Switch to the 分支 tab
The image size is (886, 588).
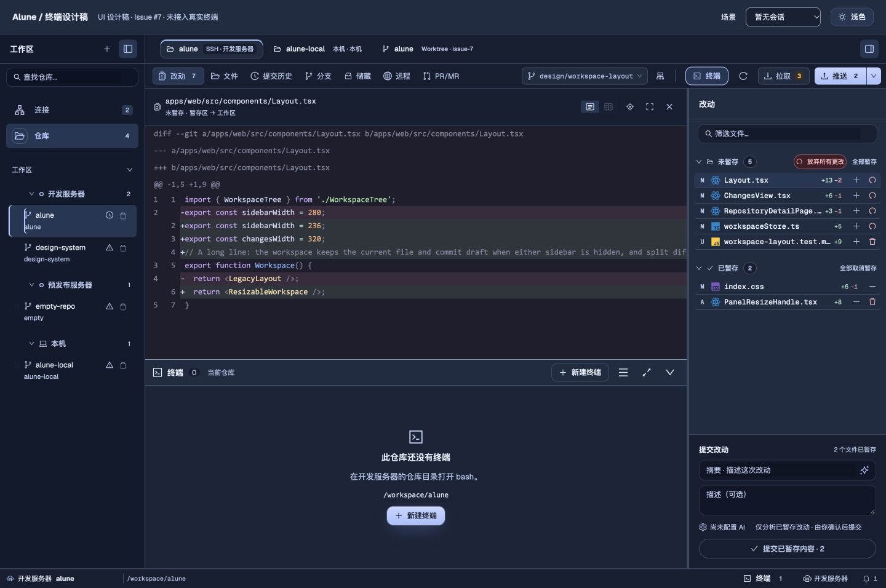click(318, 76)
